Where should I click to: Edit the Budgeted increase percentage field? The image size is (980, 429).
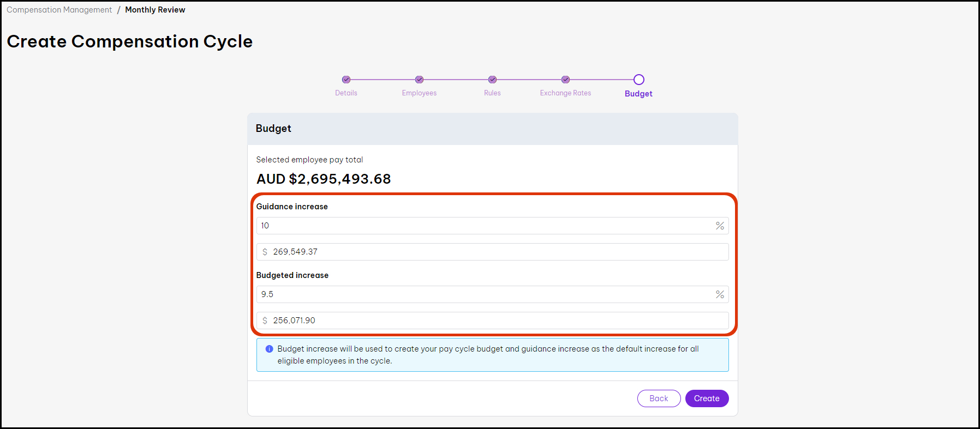tap(486, 294)
